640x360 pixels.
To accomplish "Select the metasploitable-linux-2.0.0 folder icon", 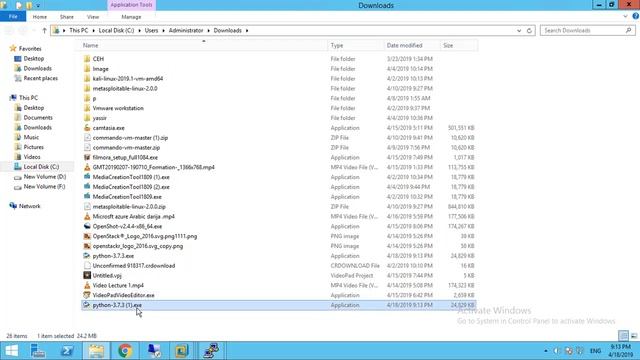I will click(87, 88).
